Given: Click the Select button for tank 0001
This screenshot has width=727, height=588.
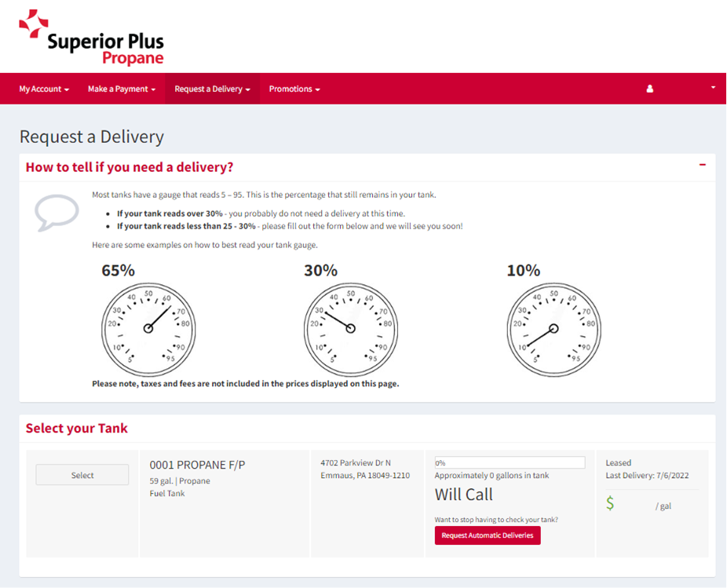Looking at the screenshot, I should [82, 475].
